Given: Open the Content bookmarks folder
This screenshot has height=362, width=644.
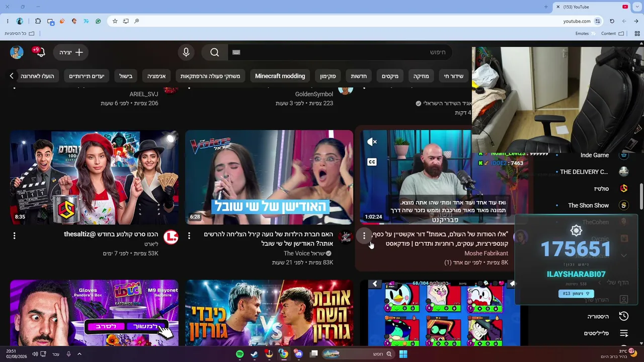Looking at the screenshot, I should tap(612, 34).
